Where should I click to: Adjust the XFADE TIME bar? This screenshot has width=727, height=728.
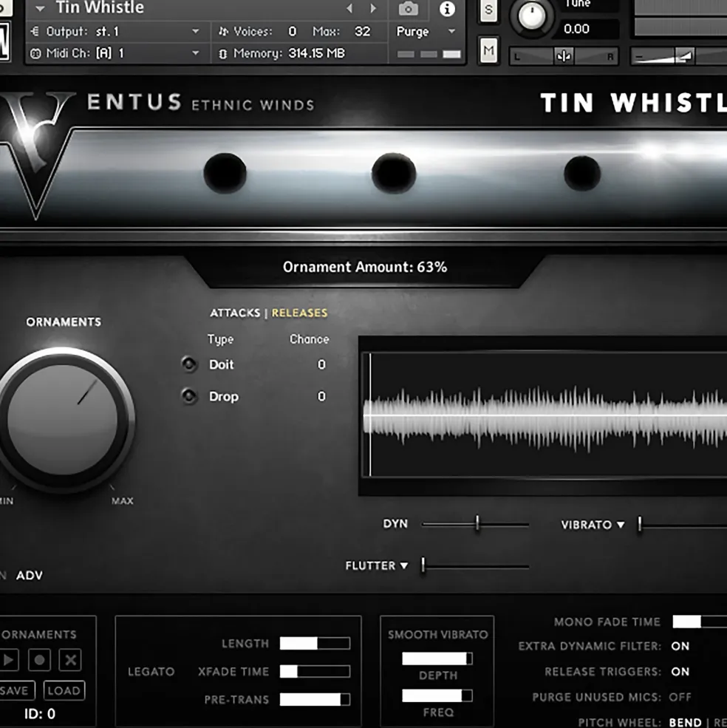tap(315, 671)
